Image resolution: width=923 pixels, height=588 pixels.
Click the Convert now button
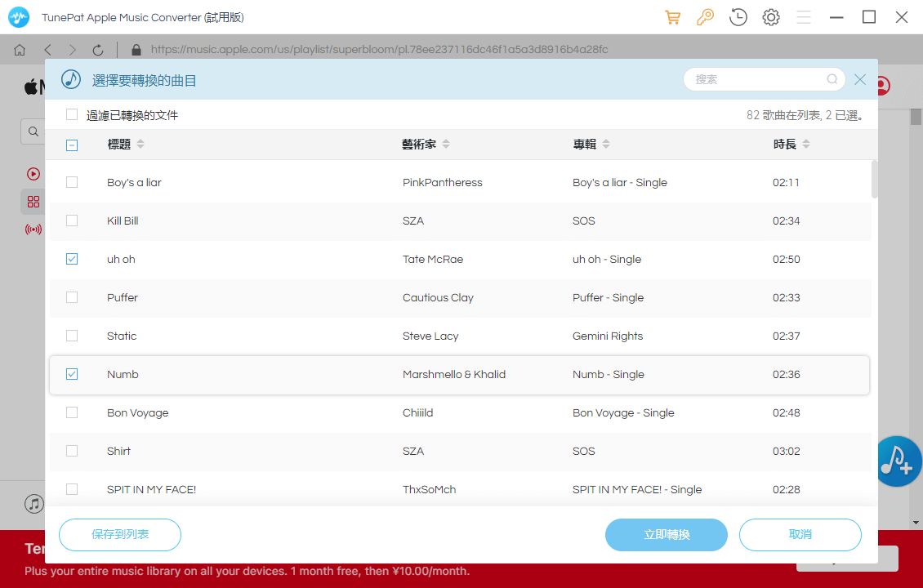pyautogui.click(x=667, y=534)
